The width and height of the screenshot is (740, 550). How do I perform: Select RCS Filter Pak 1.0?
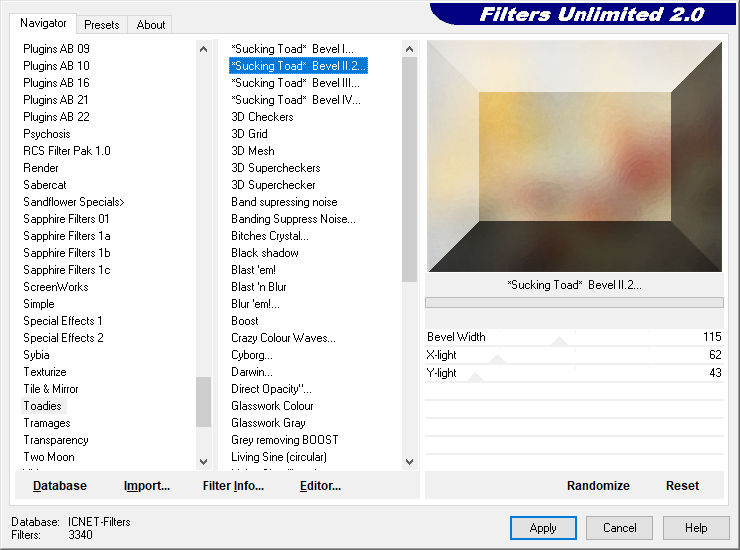click(67, 151)
